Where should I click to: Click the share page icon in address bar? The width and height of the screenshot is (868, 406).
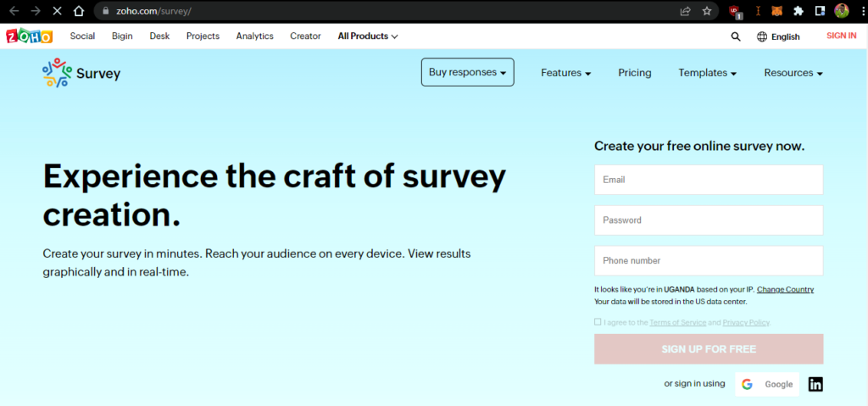click(685, 10)
